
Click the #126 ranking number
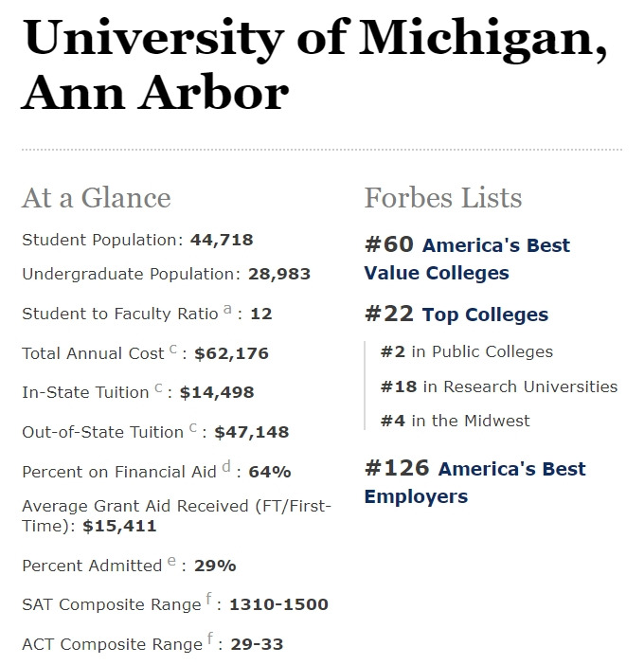coord(397,468)
